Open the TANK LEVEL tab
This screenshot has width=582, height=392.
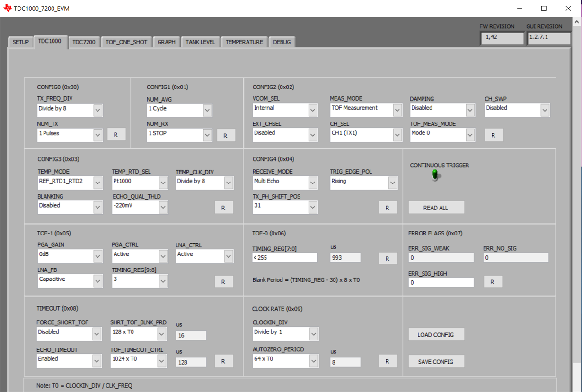point(200,42)
